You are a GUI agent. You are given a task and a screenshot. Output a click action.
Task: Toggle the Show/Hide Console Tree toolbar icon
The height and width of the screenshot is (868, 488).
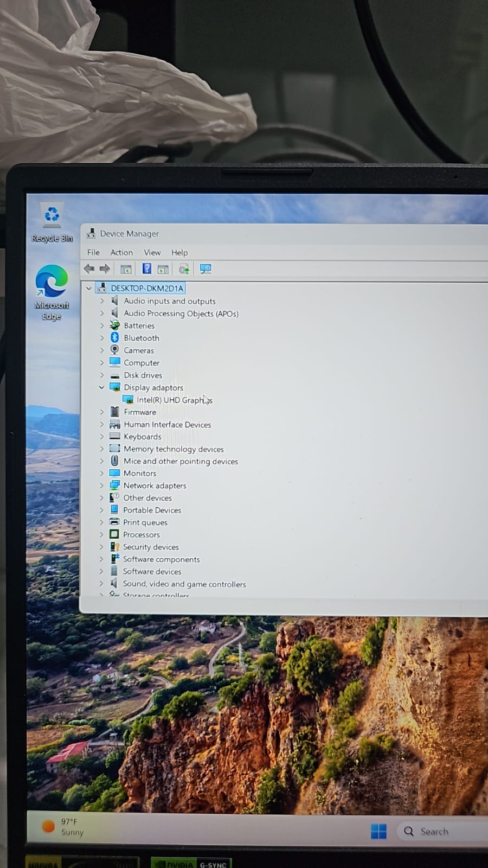coord(126,269)
